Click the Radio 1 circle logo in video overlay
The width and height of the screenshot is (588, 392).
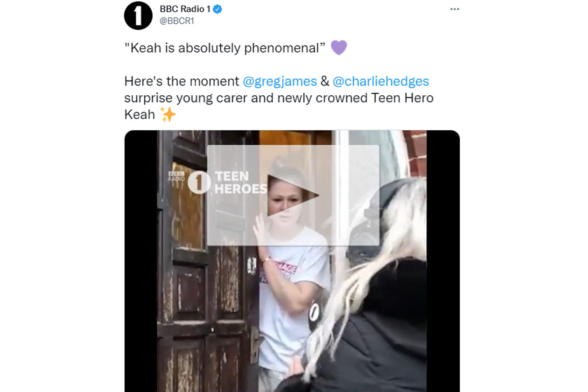coord(199,182)
